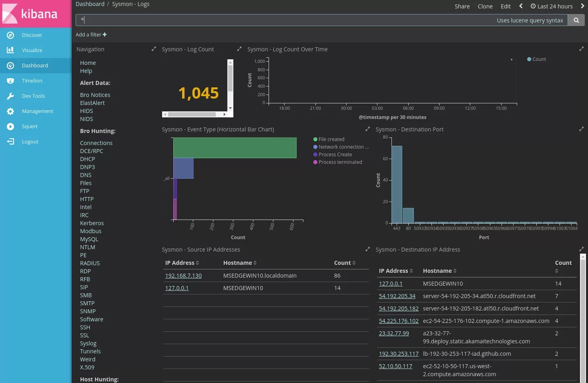Screen dimensions: 588x383
Task: Click the magnifier search button
Action: 576,20
